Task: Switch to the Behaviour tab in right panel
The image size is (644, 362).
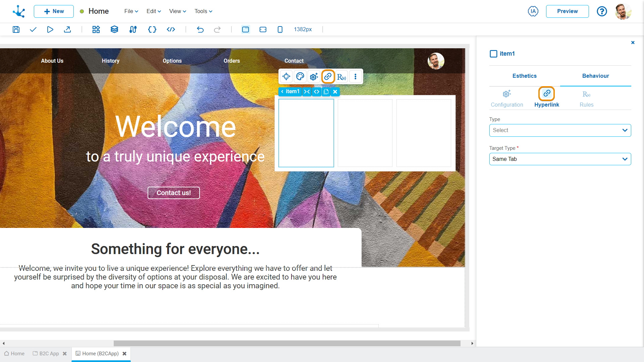Action: 595,75
